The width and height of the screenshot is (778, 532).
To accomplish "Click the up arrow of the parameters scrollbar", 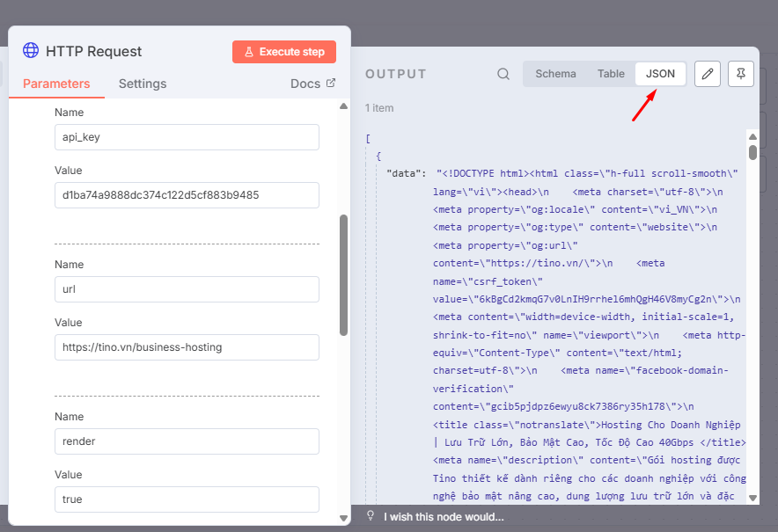I will (x=343, y=106).
